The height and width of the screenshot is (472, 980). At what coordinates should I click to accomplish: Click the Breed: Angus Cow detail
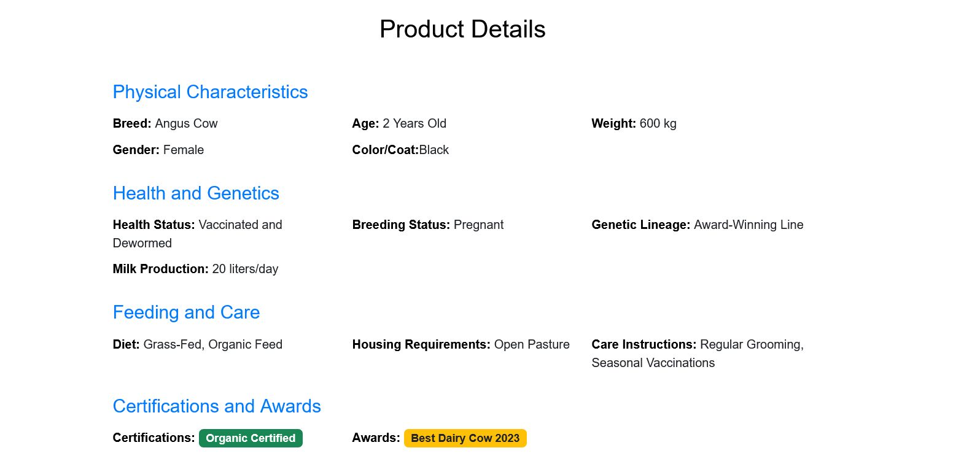[x=165, y=123]
